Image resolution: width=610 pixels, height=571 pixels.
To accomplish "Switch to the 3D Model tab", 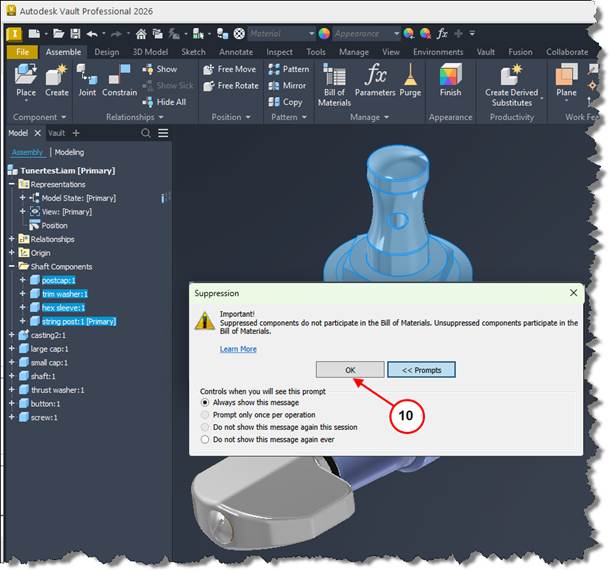I will 150,52.
